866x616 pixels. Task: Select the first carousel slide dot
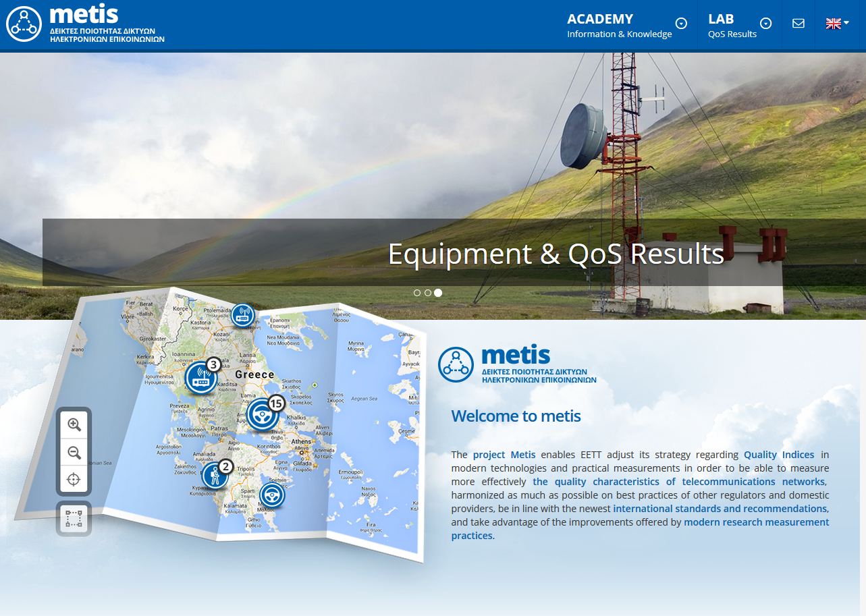[417, 293]
